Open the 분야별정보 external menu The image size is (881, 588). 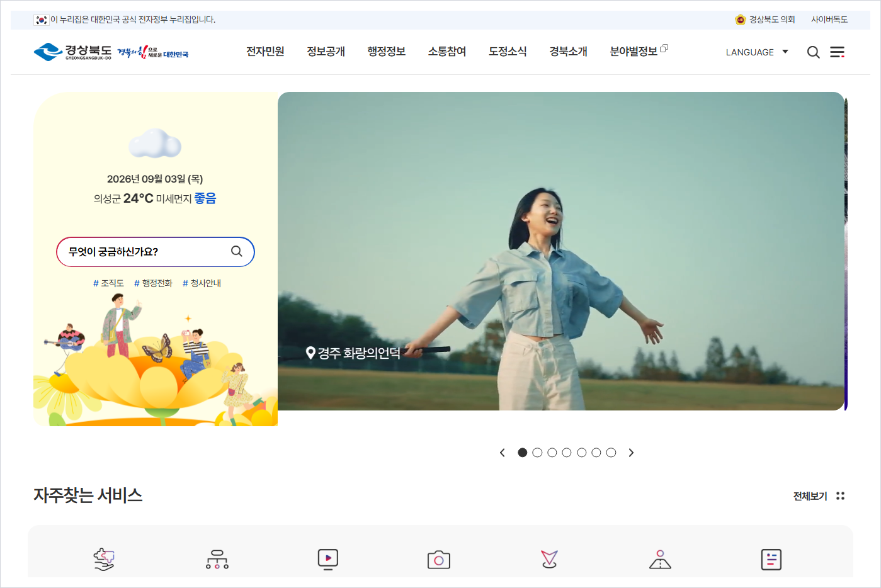pos(639,51)
